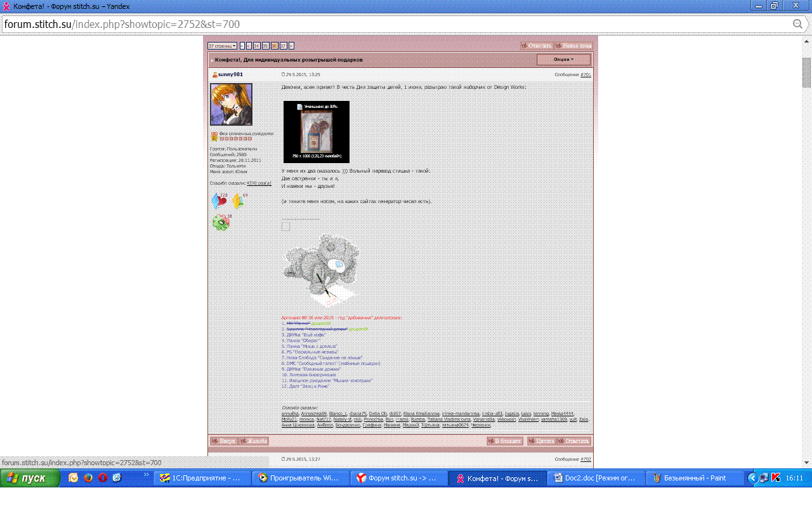The height and width of the screenshot is (509, 812).
Task: Click Kaspersky icon in system tray
Action: pos(775,478)
